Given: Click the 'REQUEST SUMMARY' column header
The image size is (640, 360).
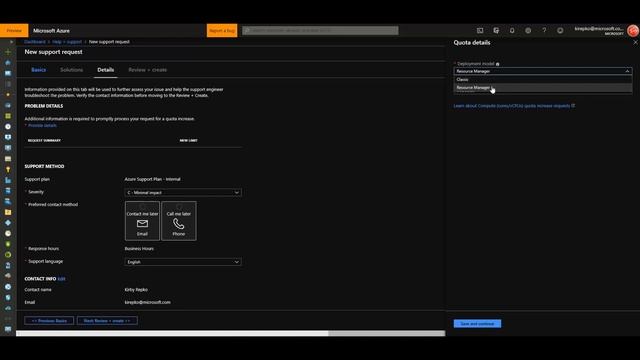Looking at the screenshot, I should tap(44, 140).
